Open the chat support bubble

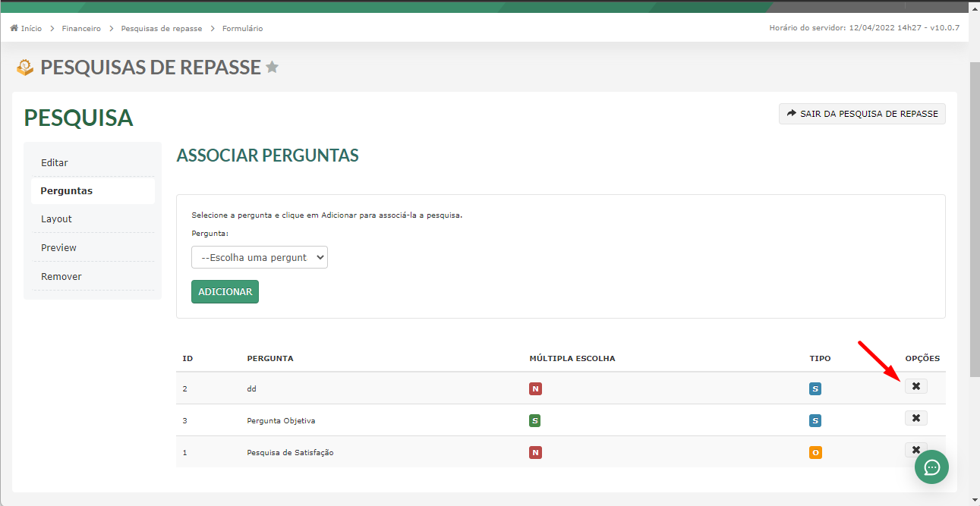click(x=931, y=467)
